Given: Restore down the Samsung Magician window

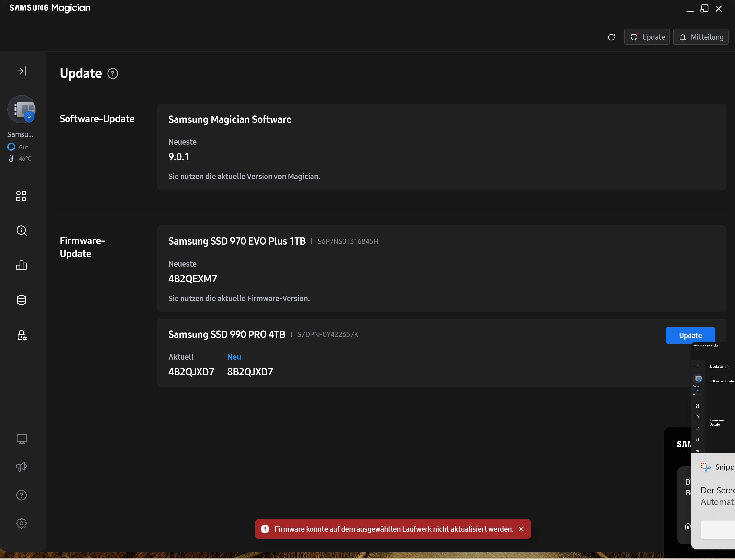Looking at the screenshot, I should tap(704, 9).
